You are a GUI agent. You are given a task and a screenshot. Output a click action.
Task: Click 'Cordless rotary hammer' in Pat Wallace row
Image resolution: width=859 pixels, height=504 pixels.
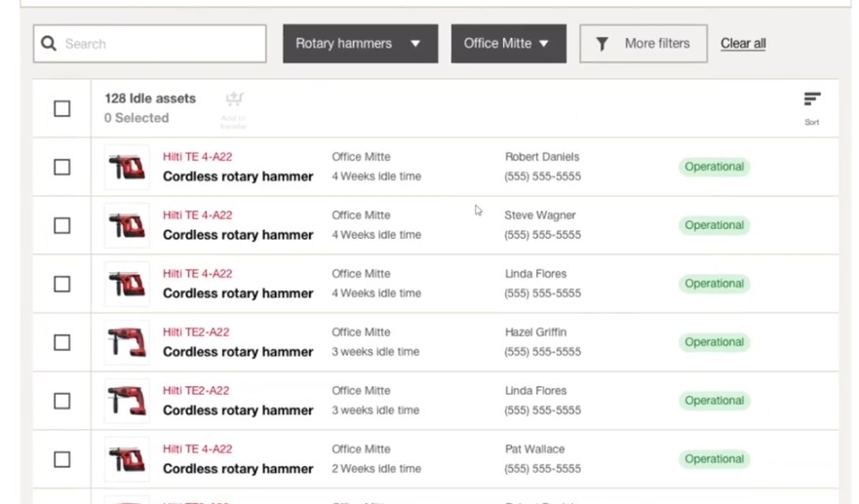[x=238, y=469]
